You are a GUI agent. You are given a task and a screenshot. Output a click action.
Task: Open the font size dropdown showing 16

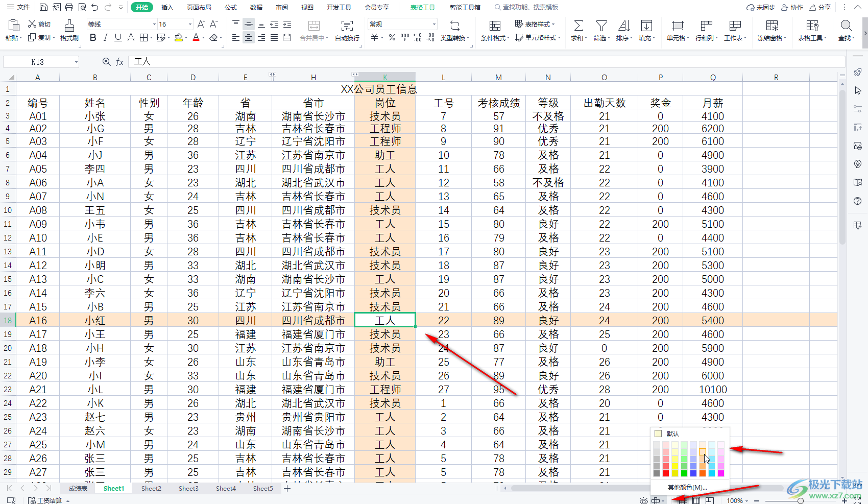[190, 24]
